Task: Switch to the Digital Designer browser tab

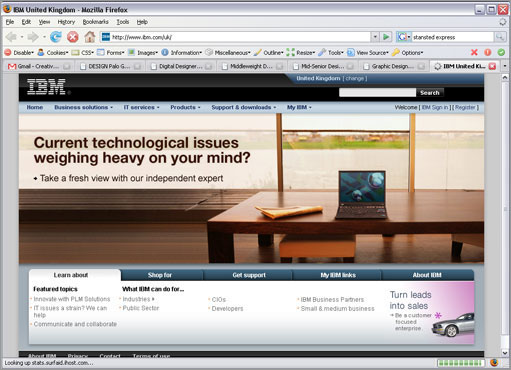Action: point(181,66)
